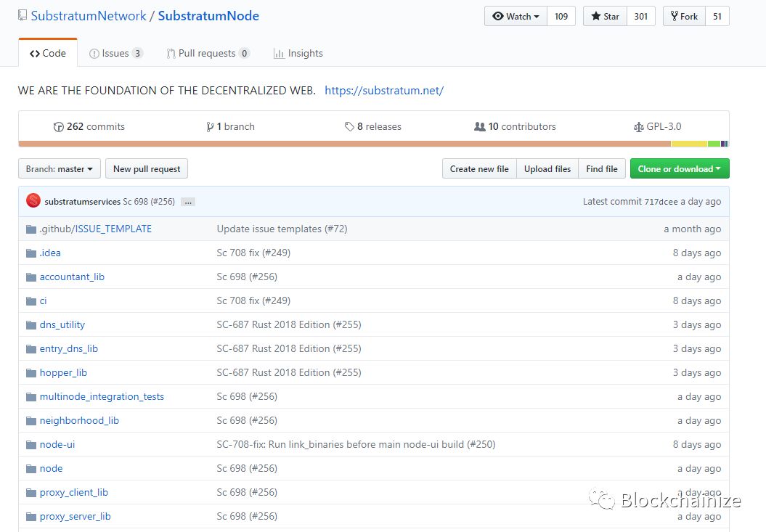The height and width of the screenshot is (532, 766).
Task: Click the releases tag icon
Action: (x=349, y=126)
